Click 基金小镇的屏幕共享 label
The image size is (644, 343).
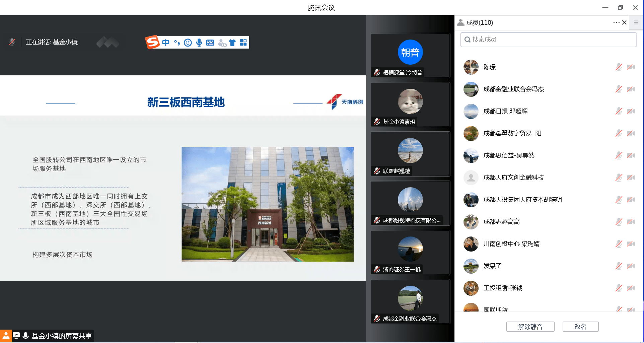pos(62,336)
